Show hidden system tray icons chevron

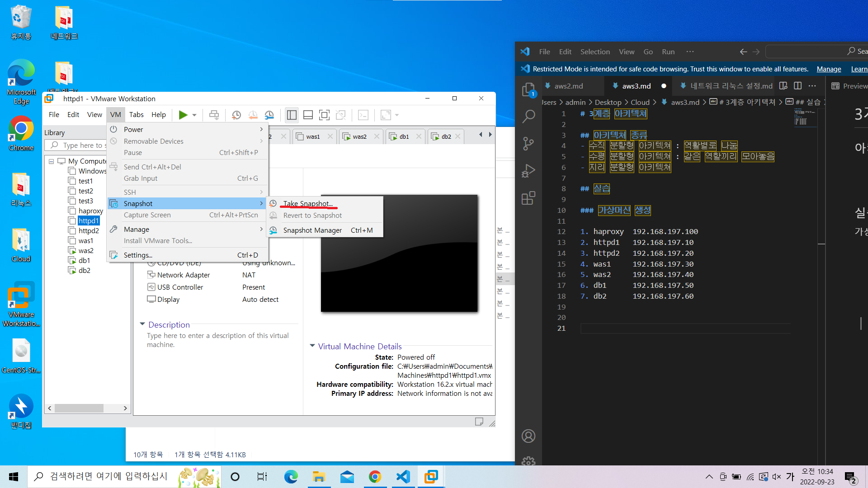point(709,477)
